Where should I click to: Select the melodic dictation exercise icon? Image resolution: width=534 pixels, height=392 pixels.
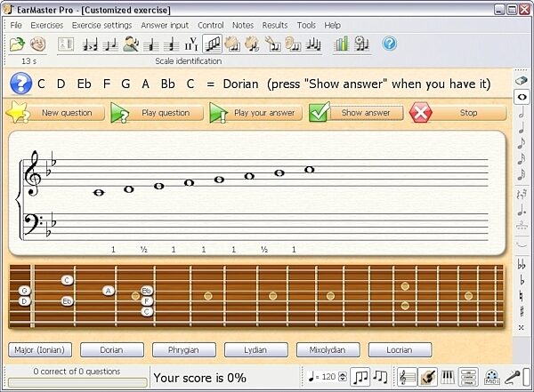point(313,44)
